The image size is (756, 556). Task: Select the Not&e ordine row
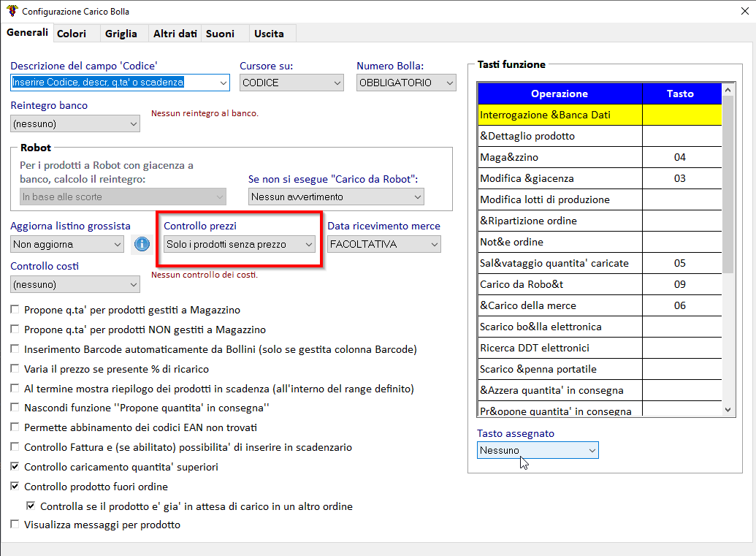tap(600, 242)
